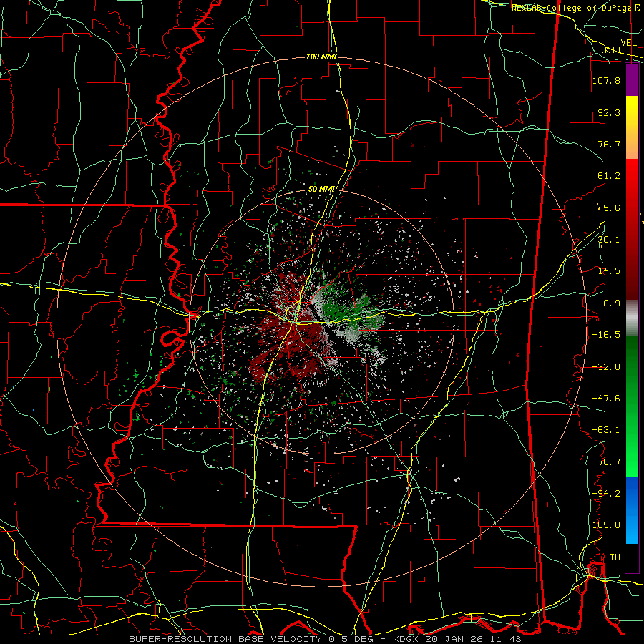
Task: Select the -32.0 value on velocity scale
Action: click(606, 367)
